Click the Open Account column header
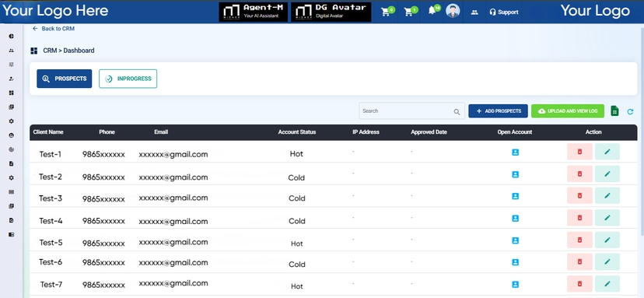Screen dimensions: 644x298 [x=515, y=132]
